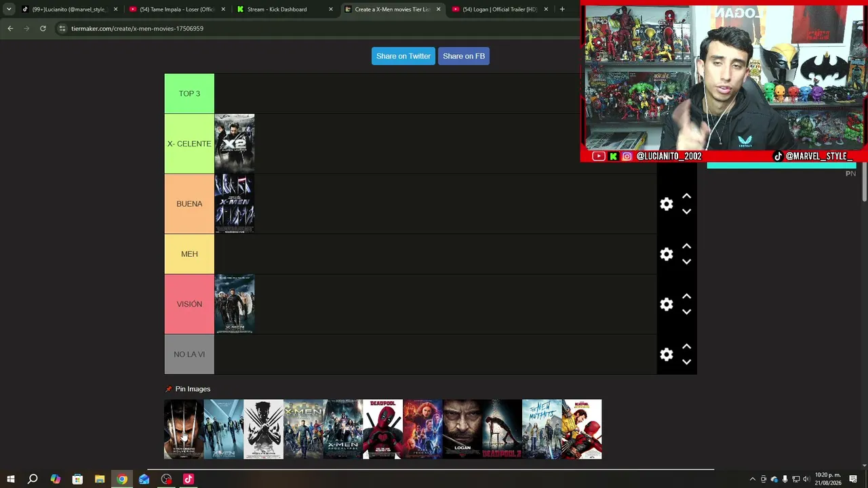Open the TikTok app in the taskbar

[189, 479]
